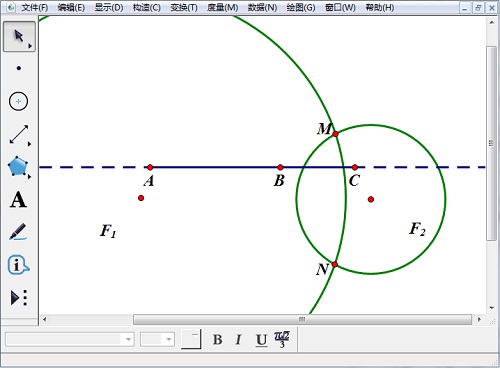Click intersection point M on the circles

pos(336,134)
